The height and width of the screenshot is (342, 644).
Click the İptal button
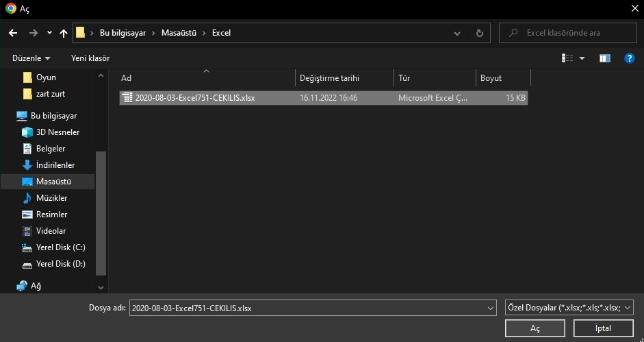pyautogui.click(x=602, y=328)
